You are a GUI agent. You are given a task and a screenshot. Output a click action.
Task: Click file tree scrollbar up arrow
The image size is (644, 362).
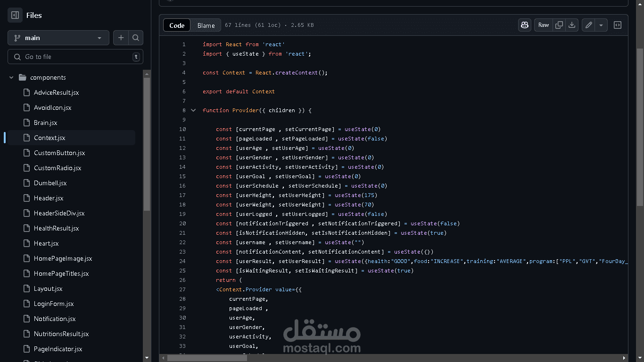[147, 74]
